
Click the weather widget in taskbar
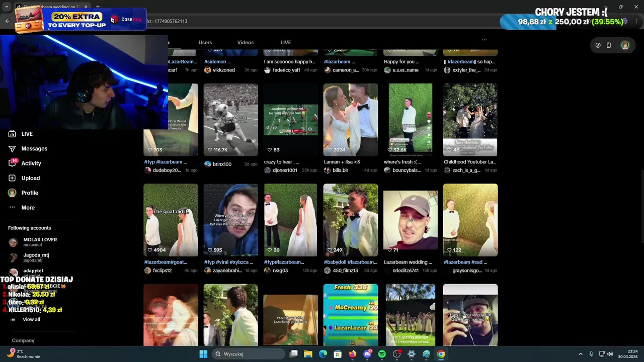pos(23,354)
